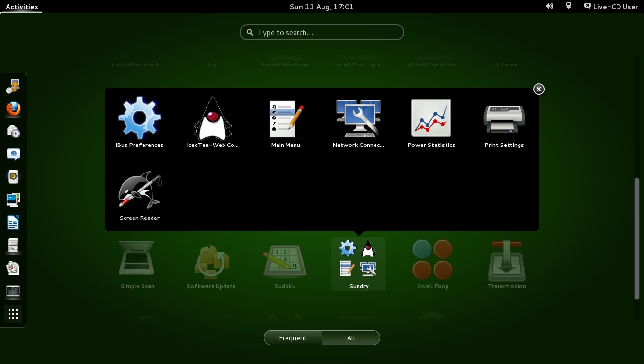Launch the Orca Screen Reader
This screenshot has height=364, width=644.
[140, 195]
